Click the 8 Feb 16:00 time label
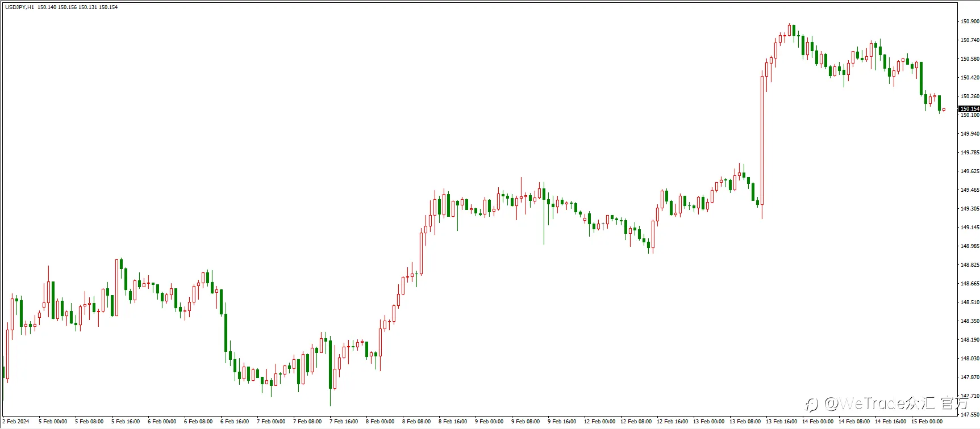This screenshot has width=980, height=429. [x=453, y=422]
